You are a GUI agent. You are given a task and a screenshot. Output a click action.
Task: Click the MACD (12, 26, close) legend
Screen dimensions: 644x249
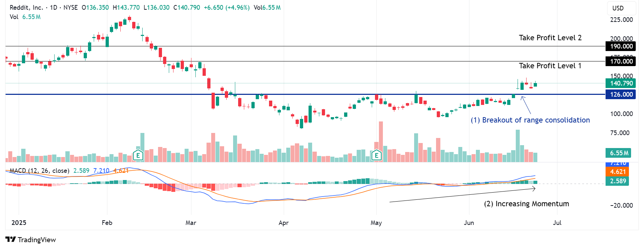[40, 171]
